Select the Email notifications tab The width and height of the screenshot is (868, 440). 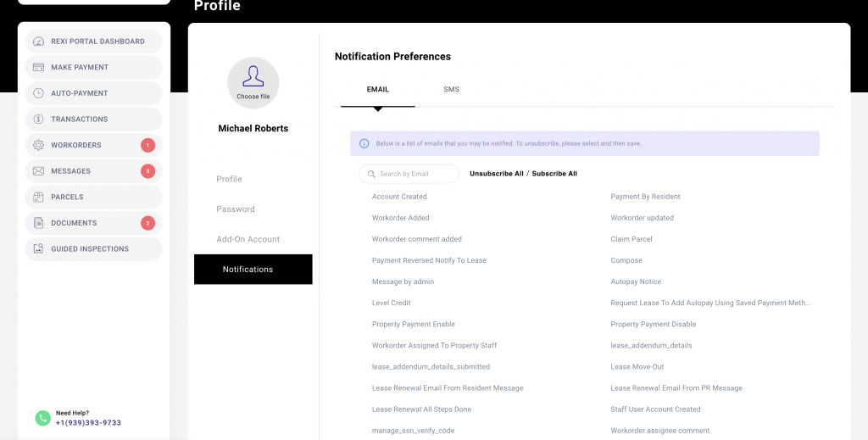coord(377,89)
